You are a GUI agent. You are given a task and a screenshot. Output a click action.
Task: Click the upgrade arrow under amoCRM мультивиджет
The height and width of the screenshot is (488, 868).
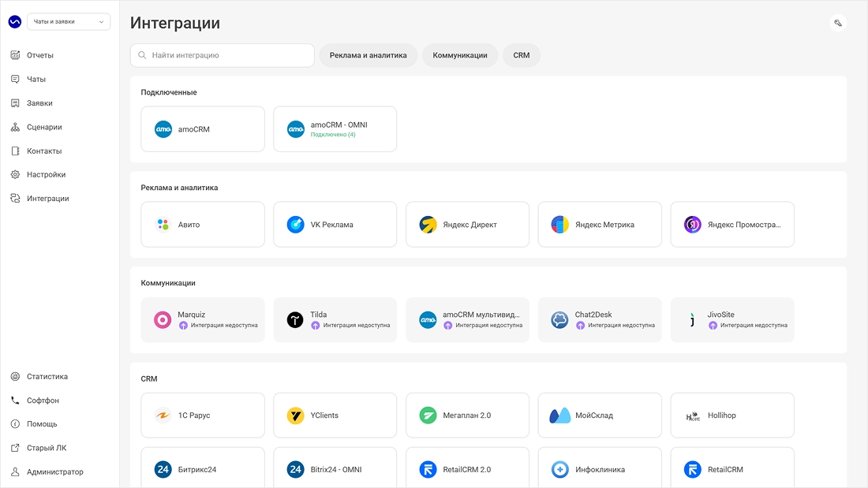(448, 326)
